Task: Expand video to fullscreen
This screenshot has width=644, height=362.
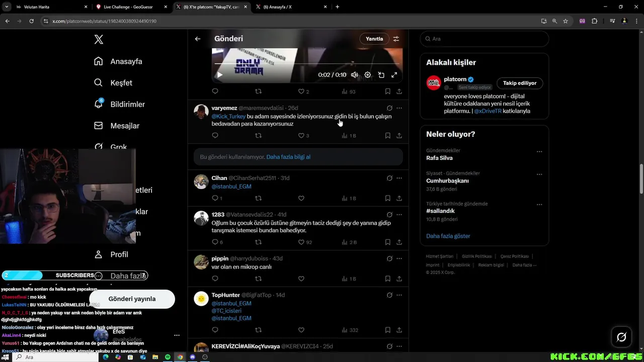Action: [x=394, y=75]
